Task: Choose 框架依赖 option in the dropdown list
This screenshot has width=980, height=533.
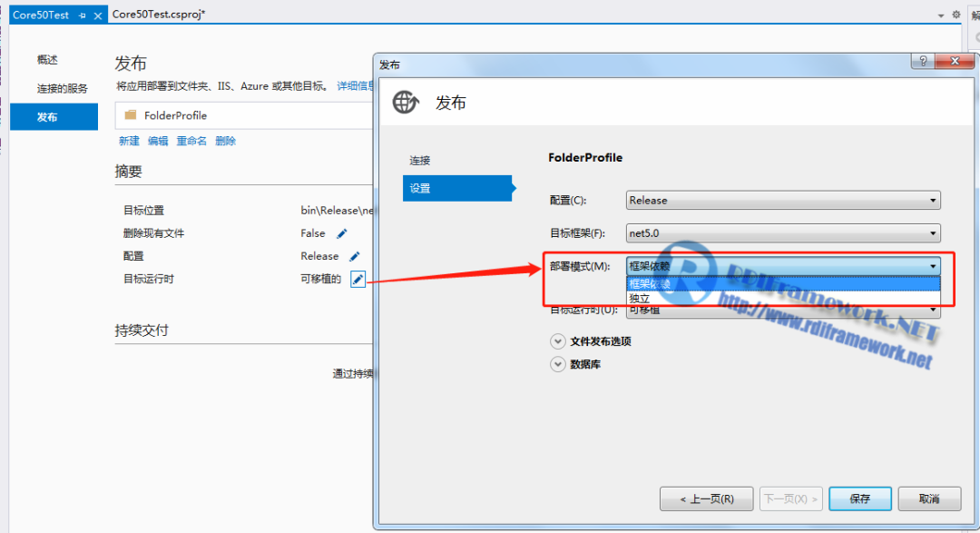Action: tap(650, 284)
